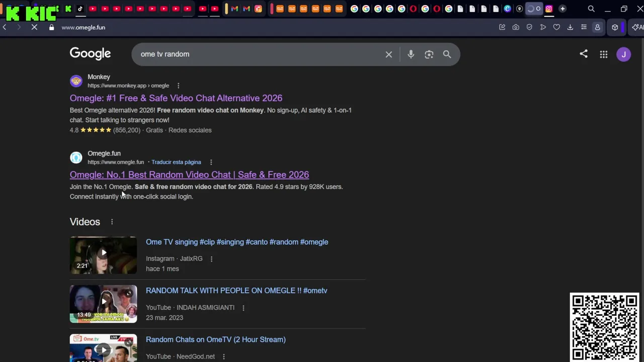
Task: Open the shield privacy protection icon
Action: point(529,27)
